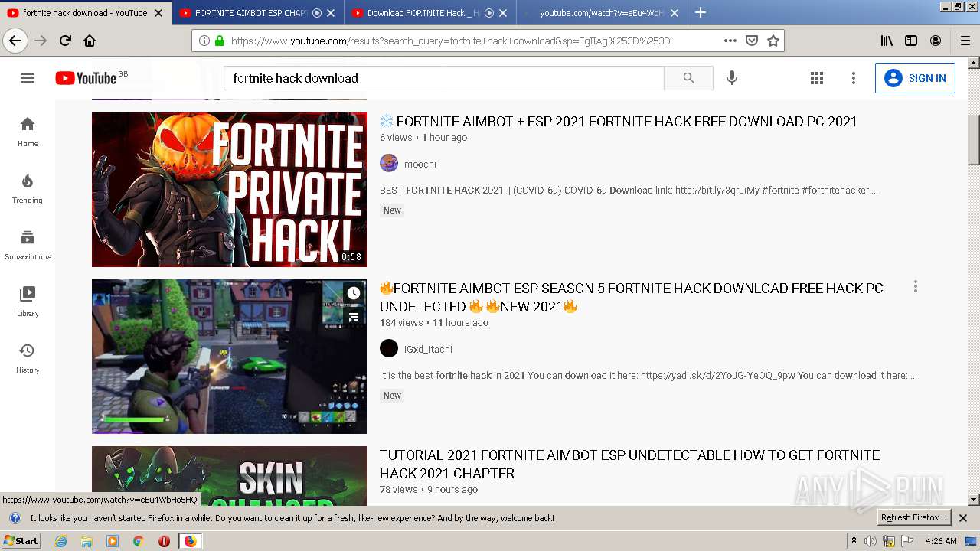Click SIGN IN button

[915, 78]
